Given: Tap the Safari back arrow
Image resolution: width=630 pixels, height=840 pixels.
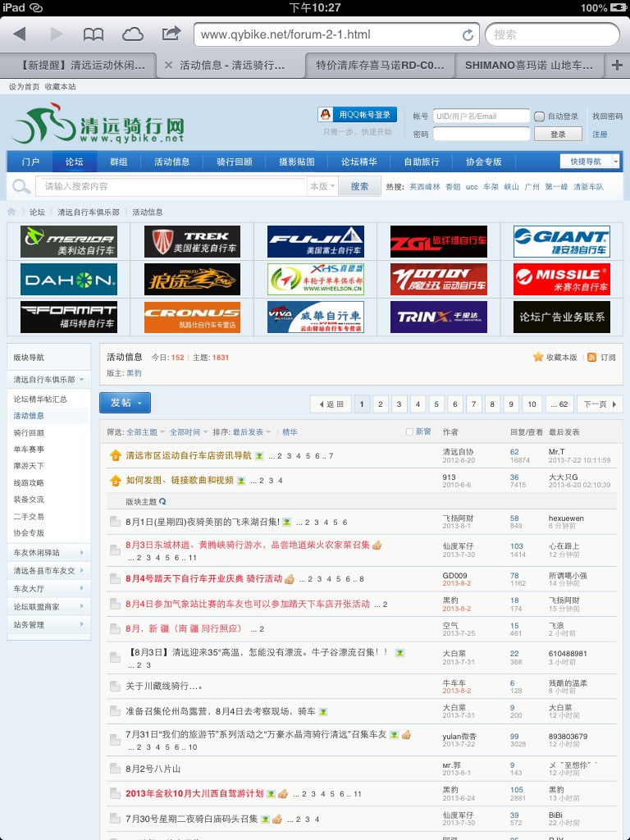Looking at the screenshot, I should click(x=20, y=34).
